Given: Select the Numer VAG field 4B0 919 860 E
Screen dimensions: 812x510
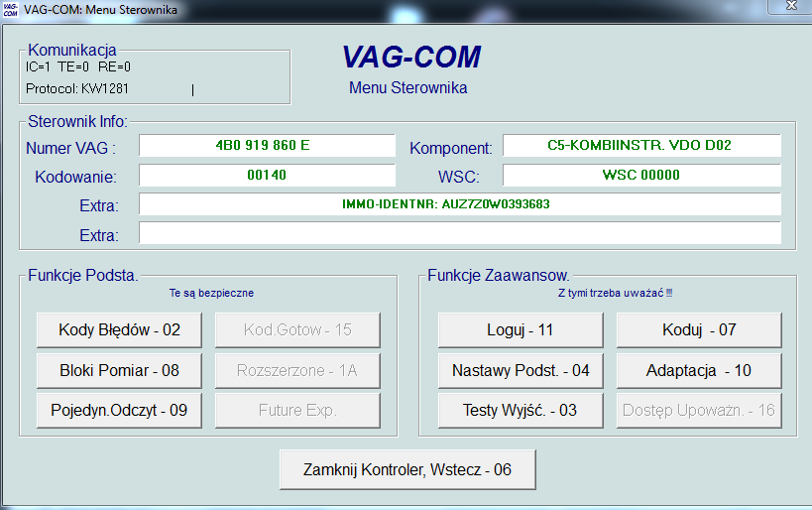Looking at the screenshot, I should (268, 145).
